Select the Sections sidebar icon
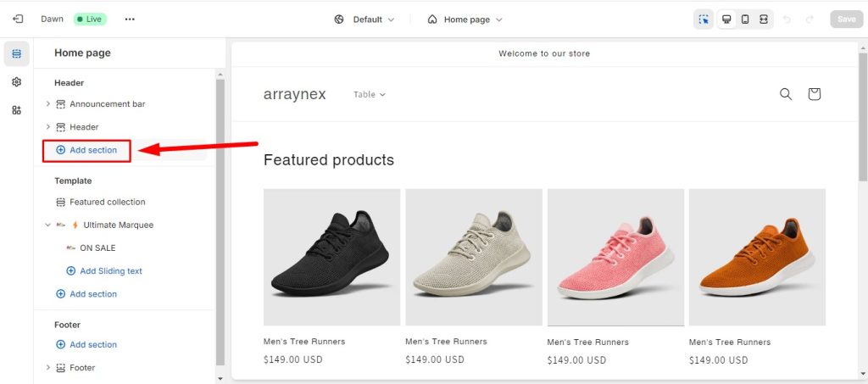The width and height of the screenshot is (868, 384). [x=17, y=54]
